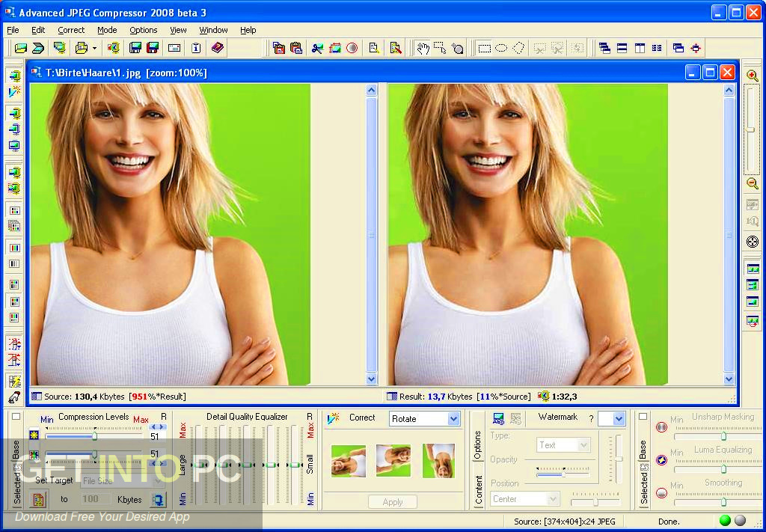Click the Kbytes target value field
Image resolution: width=766 pixels, height=532 pixels.
[x=96, y=499]
